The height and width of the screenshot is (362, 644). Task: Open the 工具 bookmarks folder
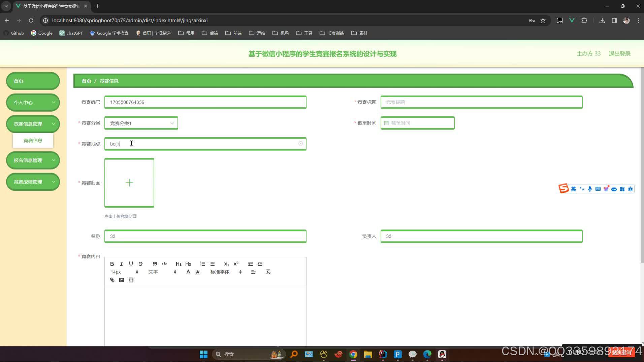pos(304,33)
